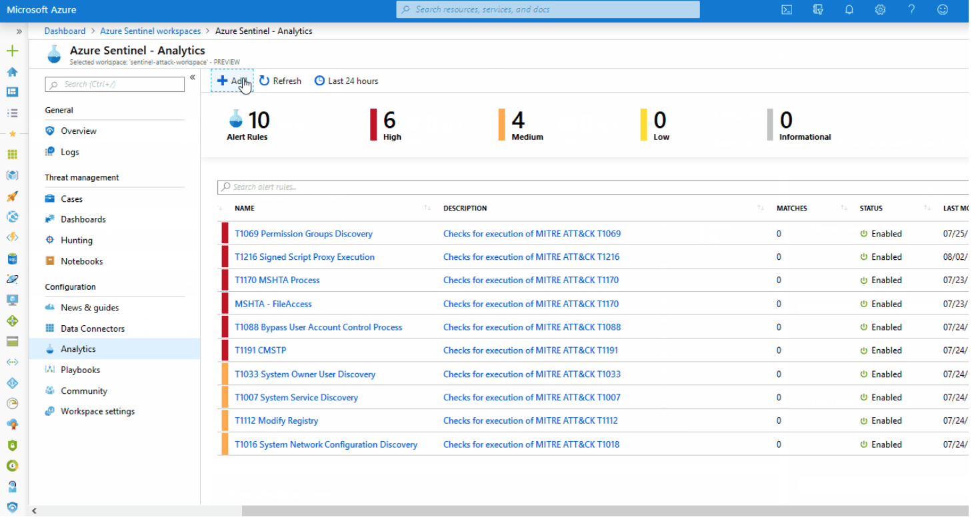Open Azure Active Directory diamond icon
Image resolution: width=980 pixels, height=517 pixels.
click(12, 383)
